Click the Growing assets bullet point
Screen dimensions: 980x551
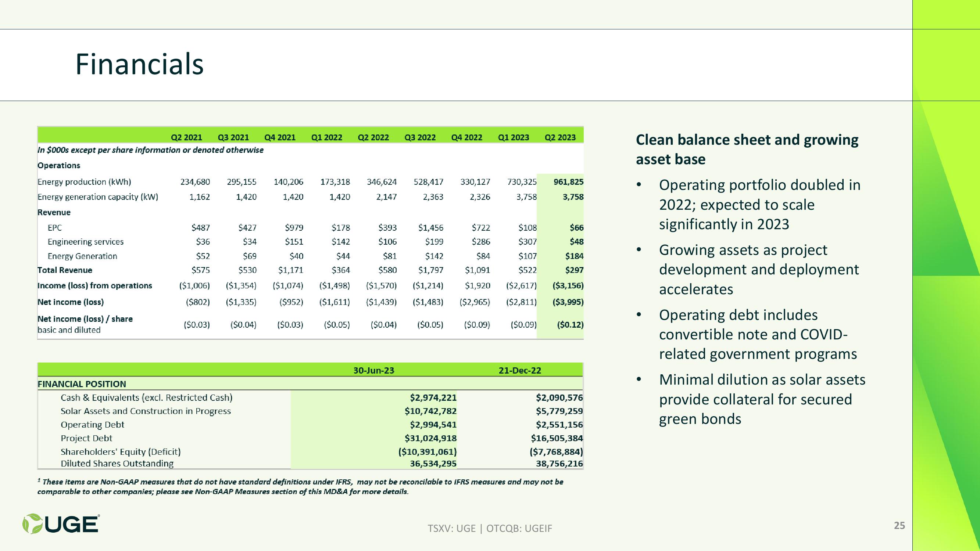point(759,270)
